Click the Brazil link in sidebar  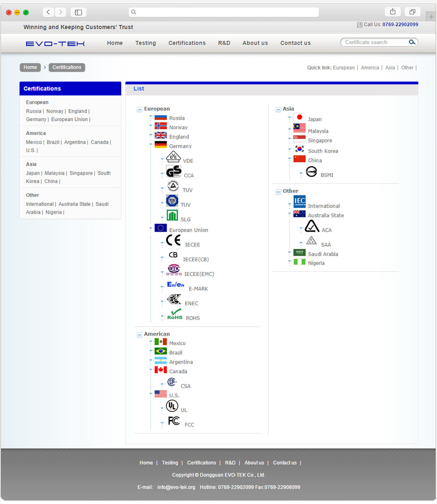click(53, 142)
